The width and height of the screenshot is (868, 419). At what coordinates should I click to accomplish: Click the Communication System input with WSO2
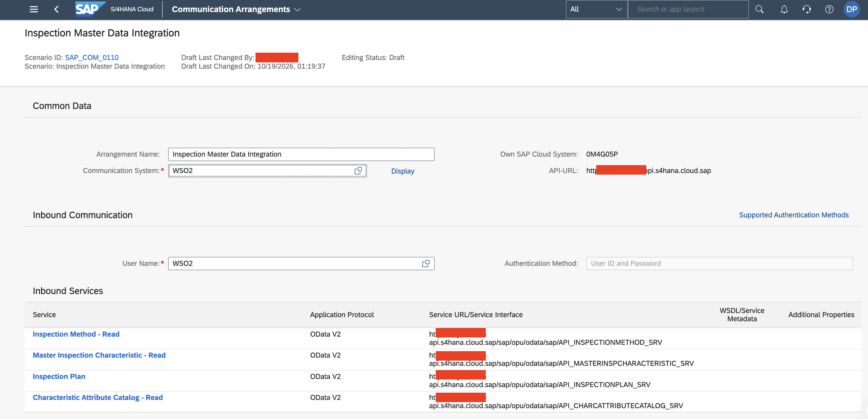click(267, 171)
